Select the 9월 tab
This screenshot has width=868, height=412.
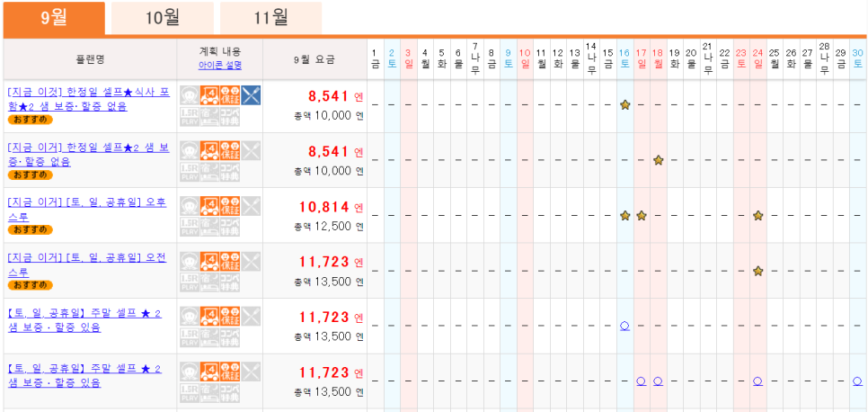54,18
